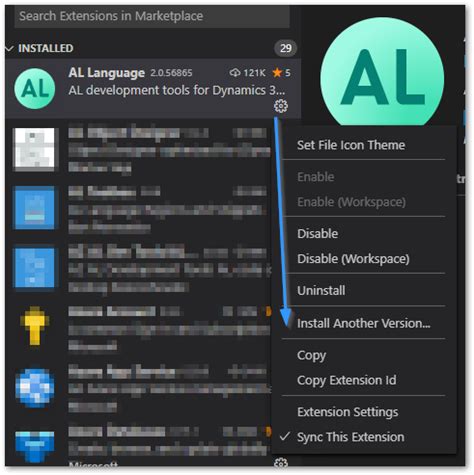
Task: Click the AL Language manage gear icon
Action: (281, 106)
